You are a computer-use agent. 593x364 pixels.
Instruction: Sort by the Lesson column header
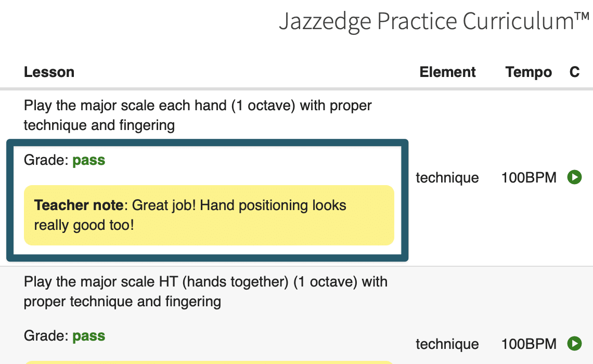[49, 72]
